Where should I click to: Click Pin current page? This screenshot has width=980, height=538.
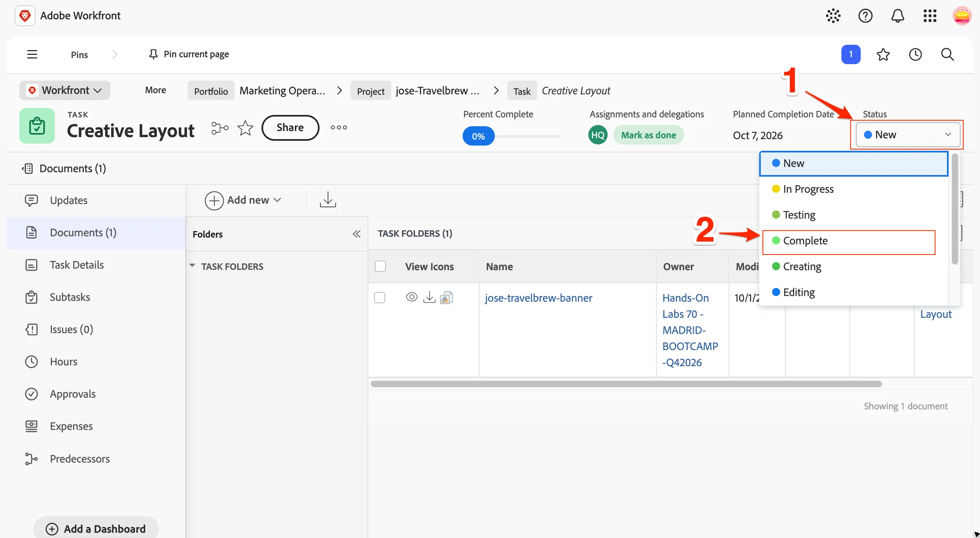[189, 54]
